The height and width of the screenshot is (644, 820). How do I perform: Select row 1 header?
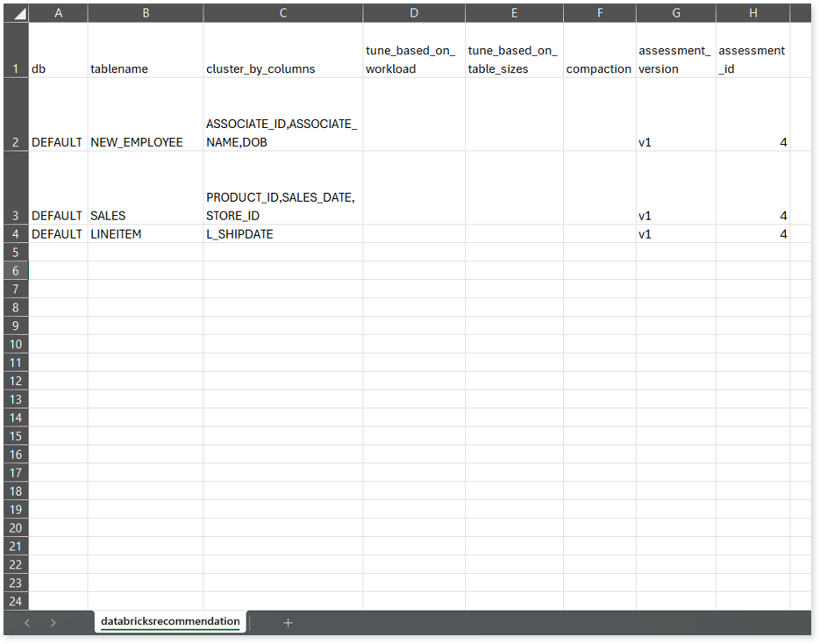(x=16, y=50)
